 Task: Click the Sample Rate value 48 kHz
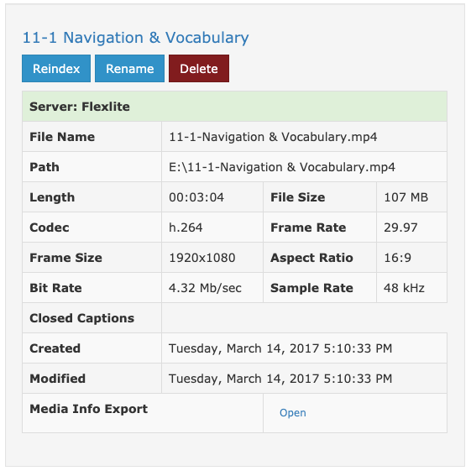[404, 288]
